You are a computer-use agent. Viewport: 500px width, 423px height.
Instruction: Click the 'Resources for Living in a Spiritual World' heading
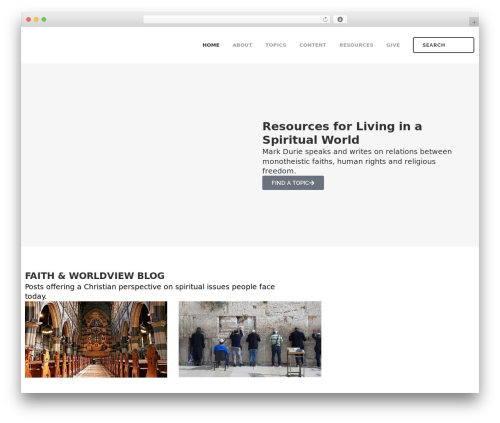342,133
